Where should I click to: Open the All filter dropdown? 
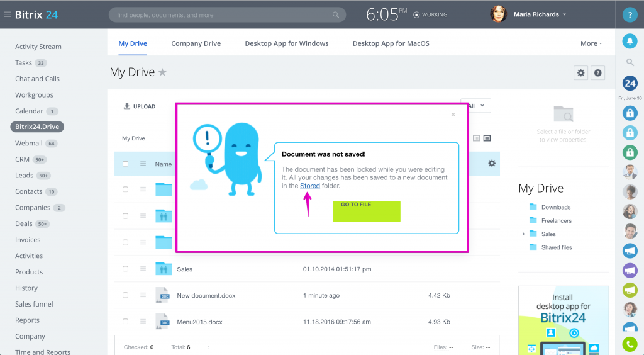click(x=475, y=106)
